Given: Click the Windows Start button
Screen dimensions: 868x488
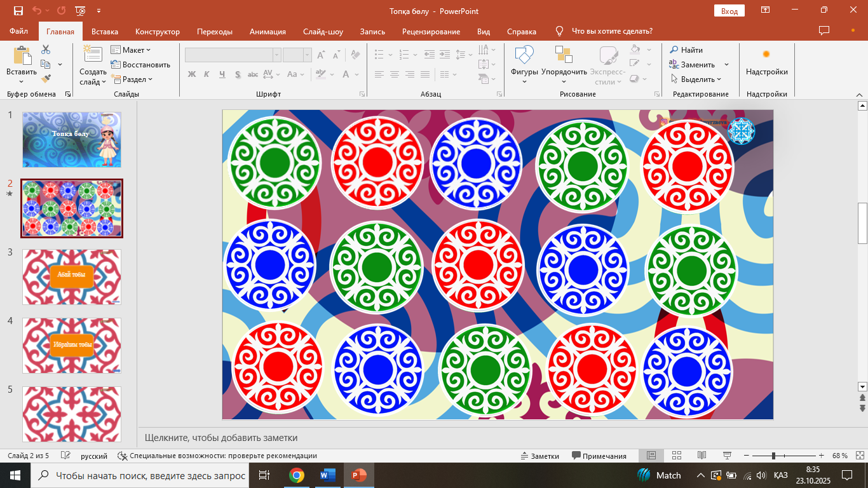Looking at the screenshot, I should [x=15, y=475].
